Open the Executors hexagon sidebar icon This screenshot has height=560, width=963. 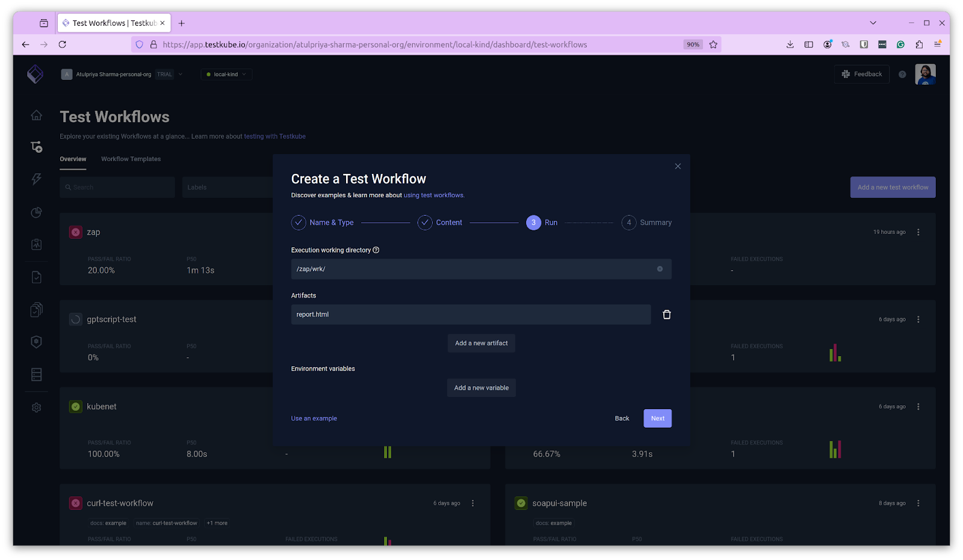36,342
